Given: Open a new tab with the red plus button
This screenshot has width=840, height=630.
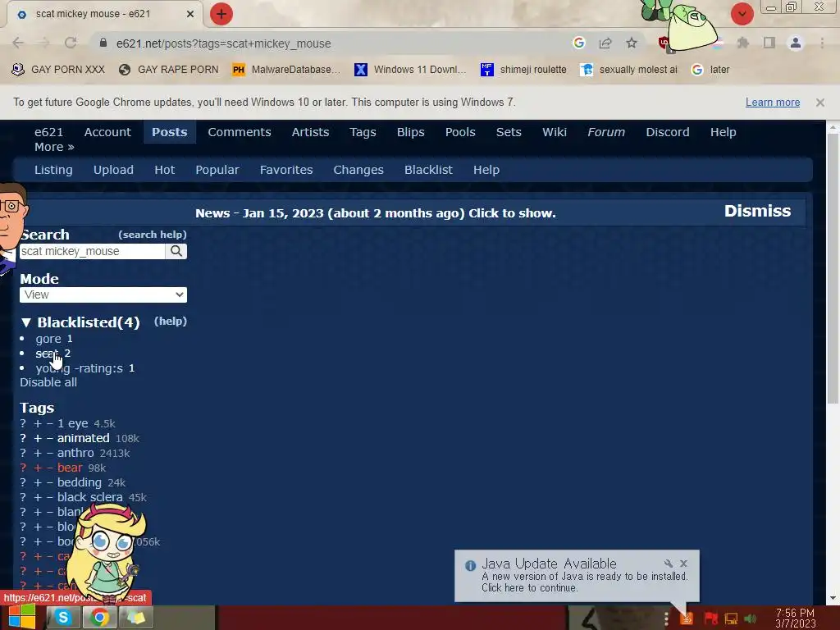Looking at the screenshot, I should click(x=221, y=14).
